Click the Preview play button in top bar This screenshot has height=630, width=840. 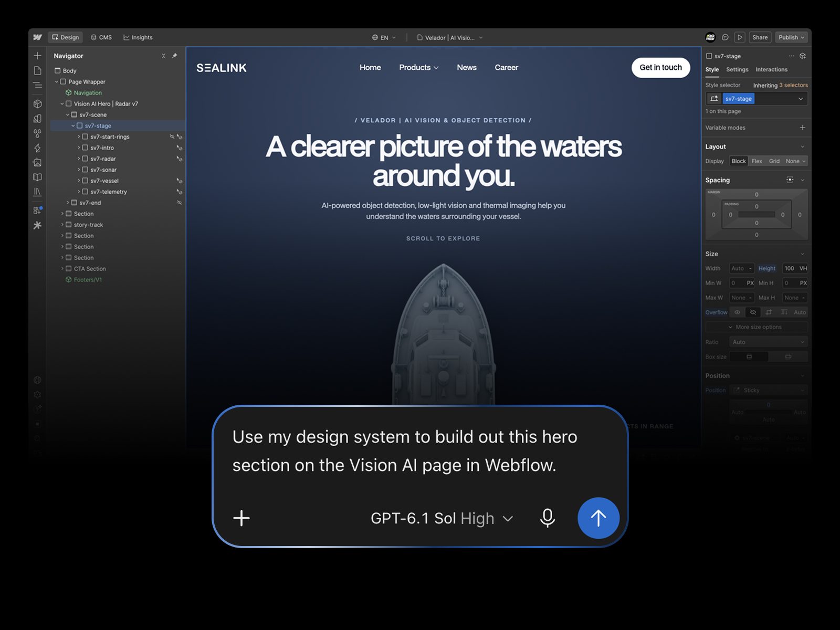click(x=740, y=37)
